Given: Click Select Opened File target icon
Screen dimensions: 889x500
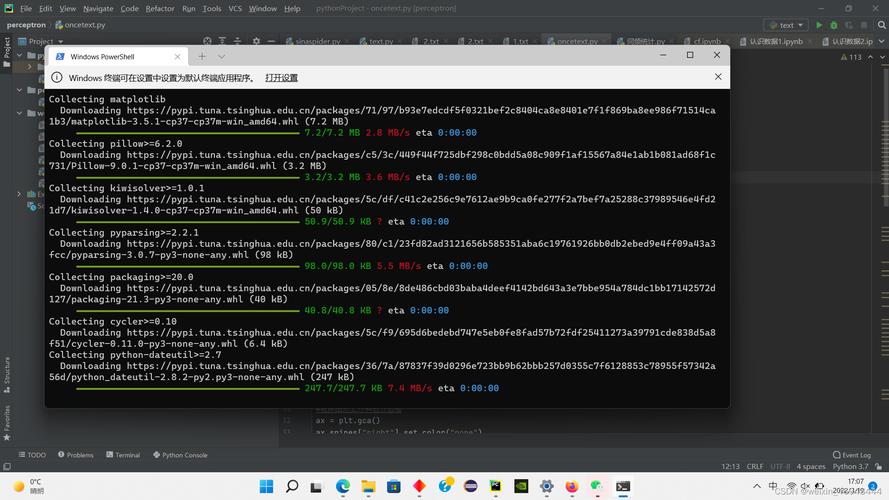Looking at the screenshot, I should (x=207, y=41).
